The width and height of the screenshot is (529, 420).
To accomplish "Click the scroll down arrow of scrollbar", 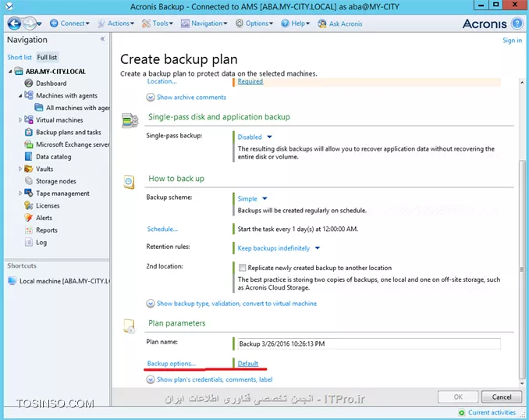I will pos(522,383).
